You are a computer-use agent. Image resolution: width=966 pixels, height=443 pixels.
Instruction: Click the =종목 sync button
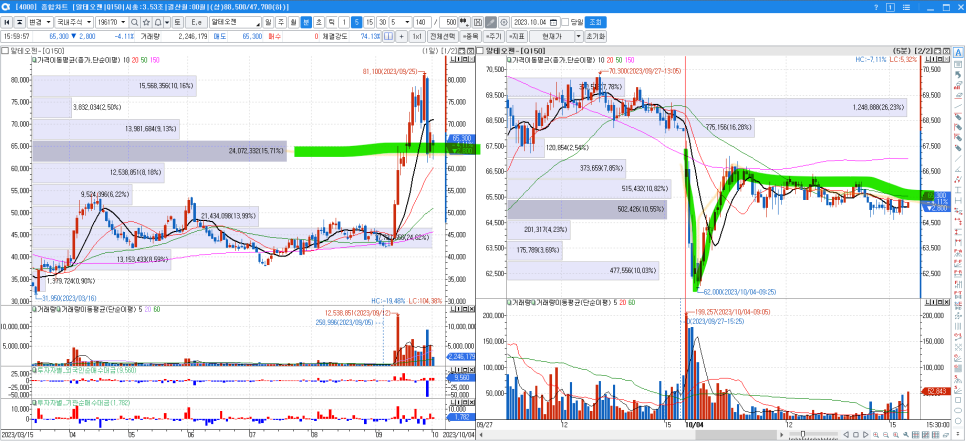point(471,36)
